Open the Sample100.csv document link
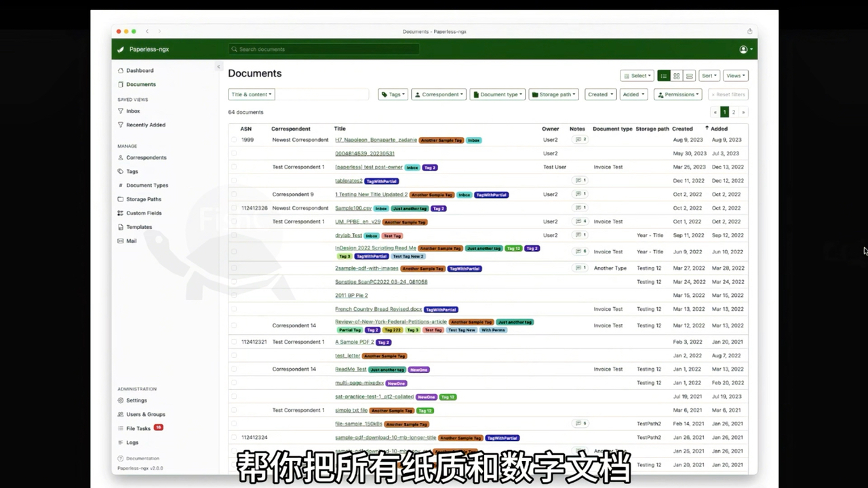Screen dimensions: 868x488 [353, 208]
